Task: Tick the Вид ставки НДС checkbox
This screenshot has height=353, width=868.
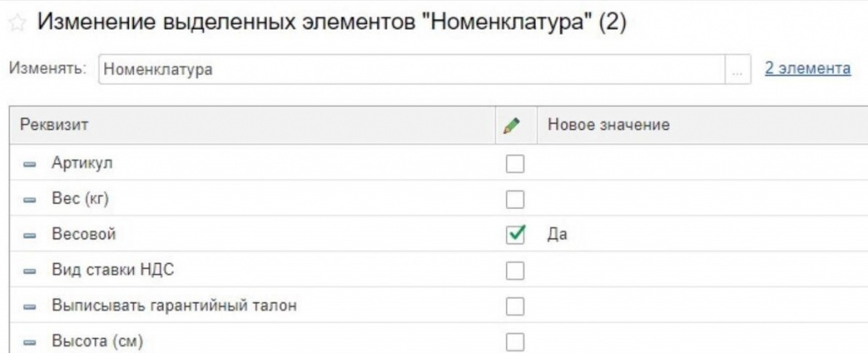Action: (x=515, y=271)
